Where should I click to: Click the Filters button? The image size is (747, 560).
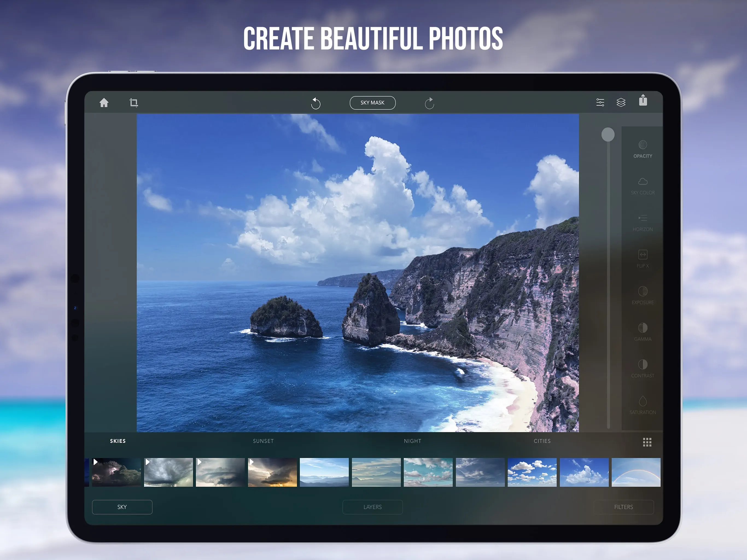click(623, 507)
